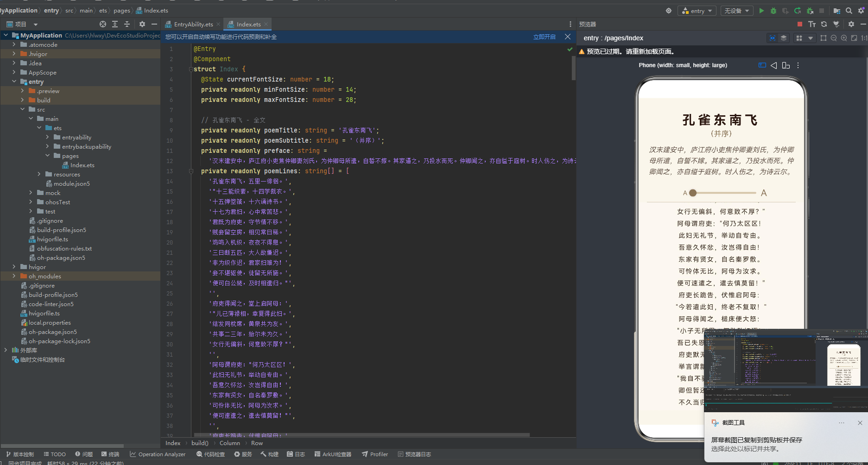
Task: Toggle the text-frame icon above the phone preview
Action: (762, 65)
